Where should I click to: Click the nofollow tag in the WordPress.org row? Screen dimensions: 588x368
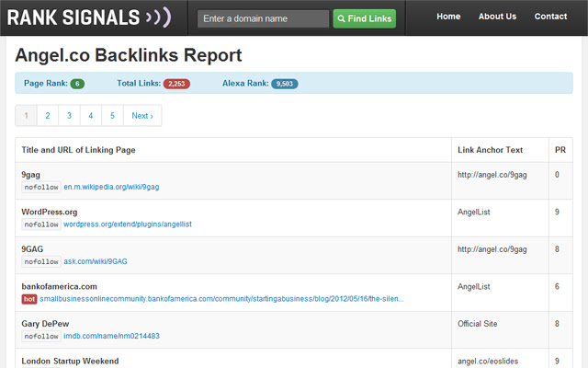click(x=41, y=224)
